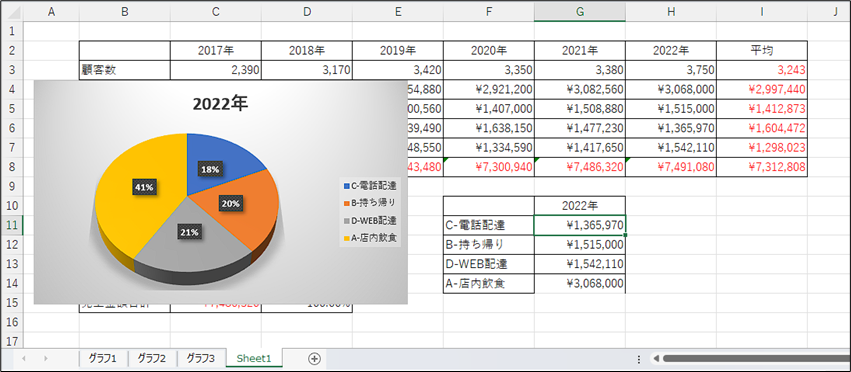
Task: Click the blue C-電話配達 legend swatch
Action: pyautogui.click(x=347, y=186)
